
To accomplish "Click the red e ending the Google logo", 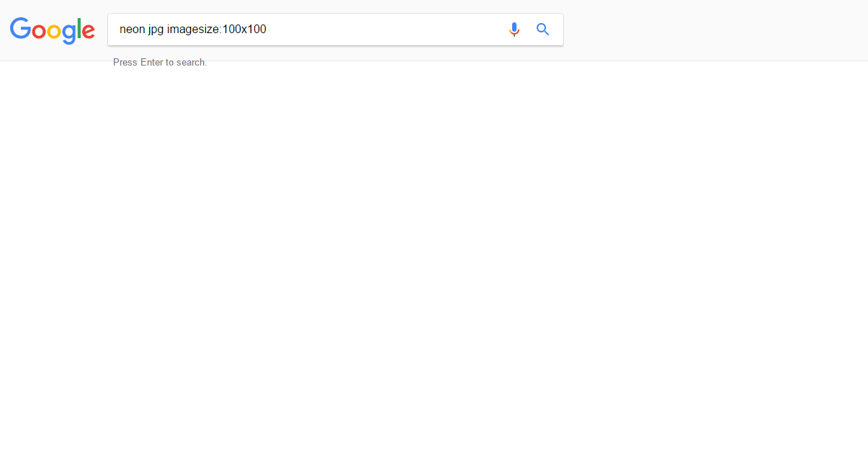I will (x=87, y=31).
